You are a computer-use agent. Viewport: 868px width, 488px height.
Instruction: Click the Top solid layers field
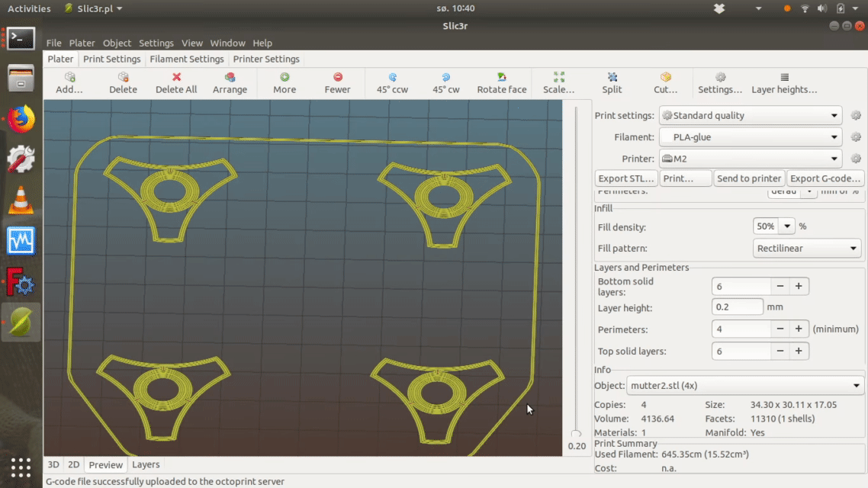click(x=741, y=351)
